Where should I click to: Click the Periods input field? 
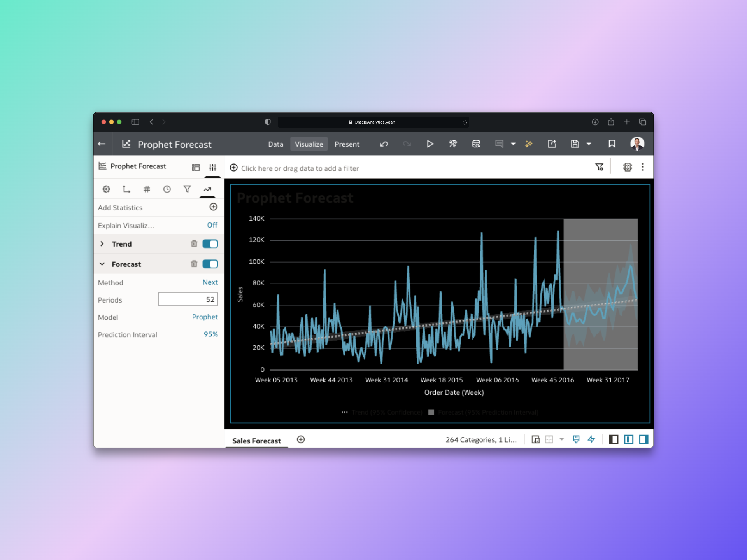[x=188, y=299]
